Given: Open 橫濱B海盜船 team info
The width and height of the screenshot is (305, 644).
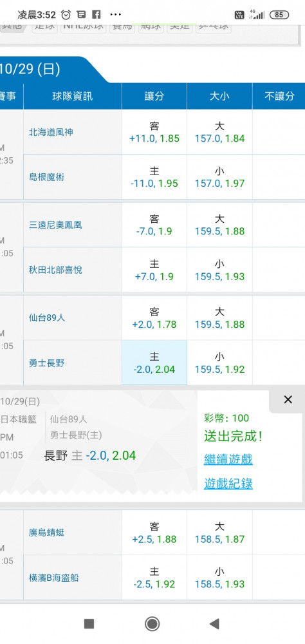Looking at the screenshot, I should (x=53, y=578).
